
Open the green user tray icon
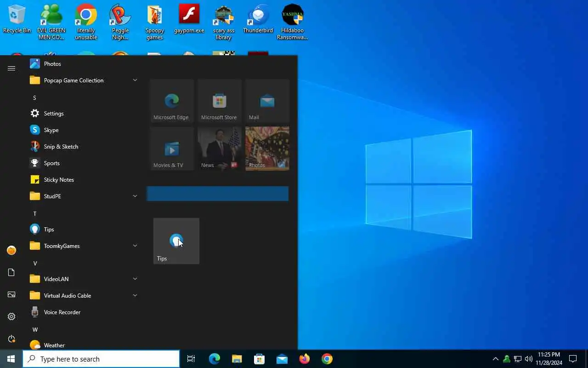point(506,359)
